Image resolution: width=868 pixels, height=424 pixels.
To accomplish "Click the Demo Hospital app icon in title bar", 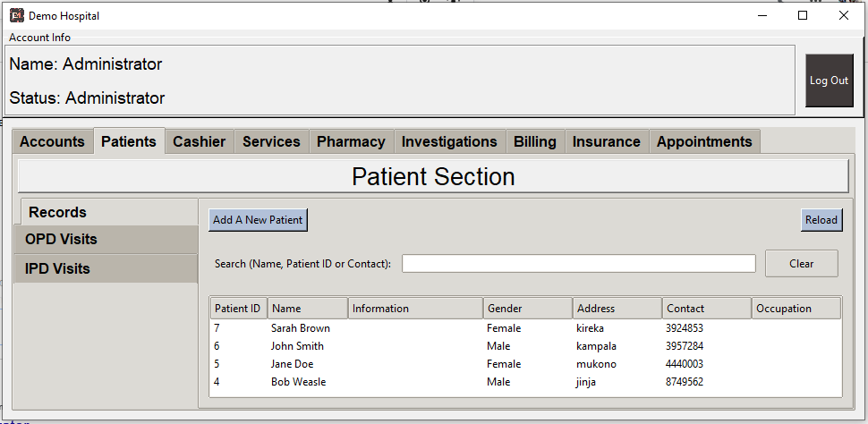I will (17, 15).
